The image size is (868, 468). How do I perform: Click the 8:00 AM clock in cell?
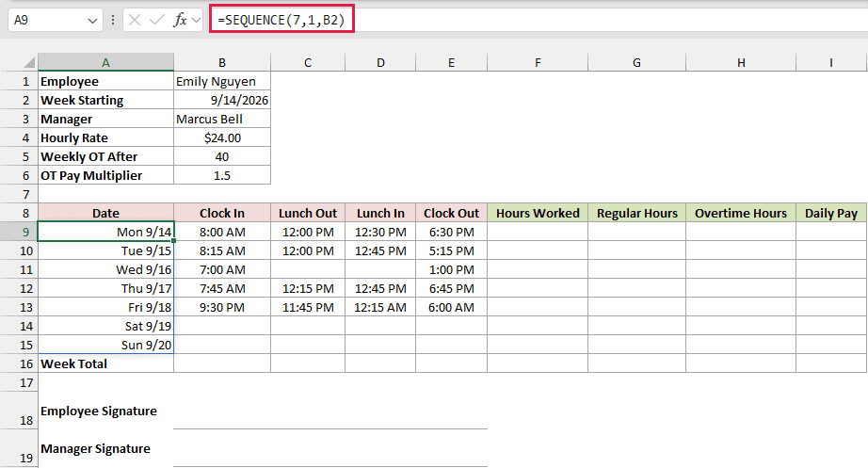[x=222, y=232]
